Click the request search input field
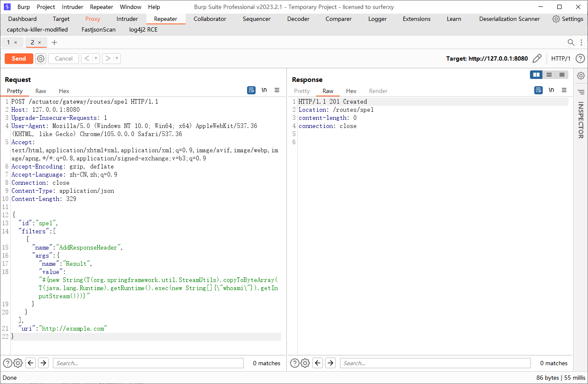 (148, 363)
